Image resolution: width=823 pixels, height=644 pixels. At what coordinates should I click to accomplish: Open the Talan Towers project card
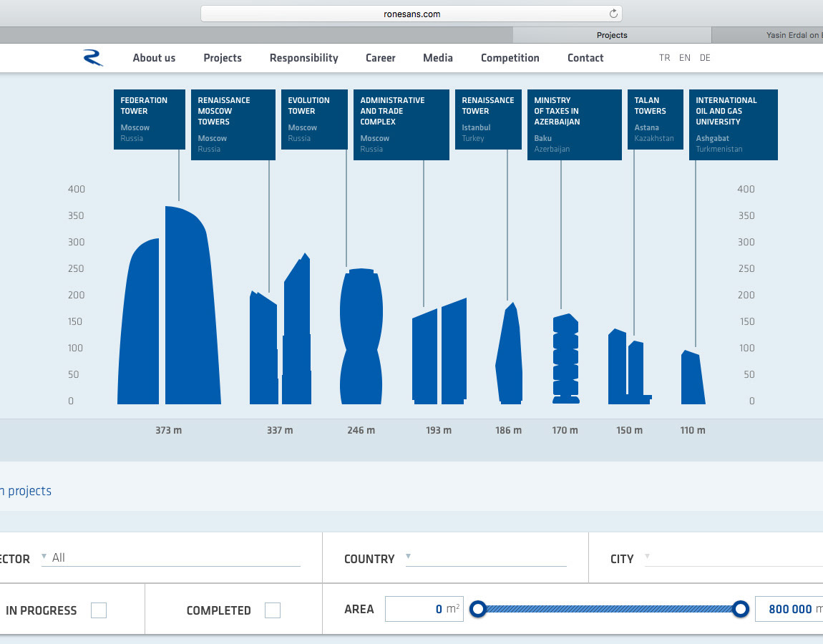coord(656,119)
